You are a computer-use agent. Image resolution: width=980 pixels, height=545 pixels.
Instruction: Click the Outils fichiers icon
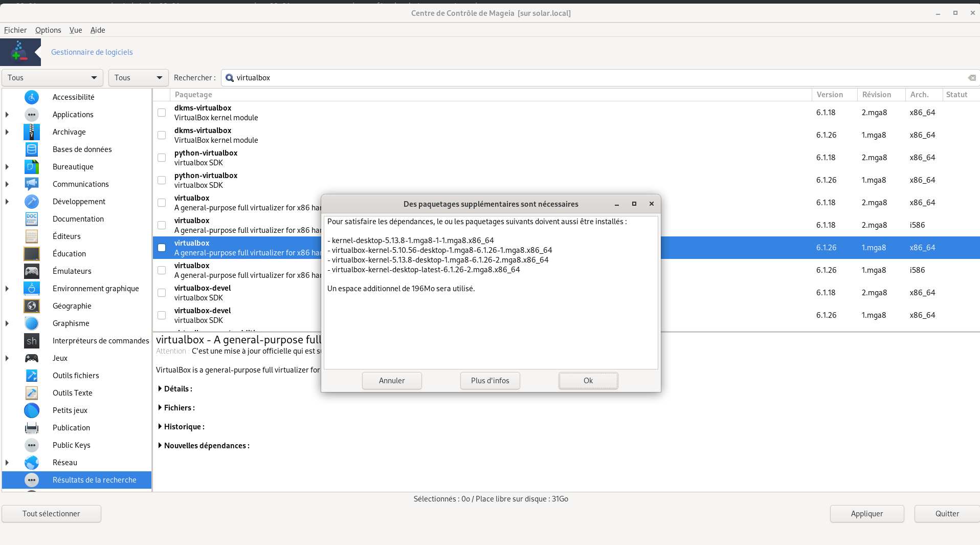coord(32,376)
